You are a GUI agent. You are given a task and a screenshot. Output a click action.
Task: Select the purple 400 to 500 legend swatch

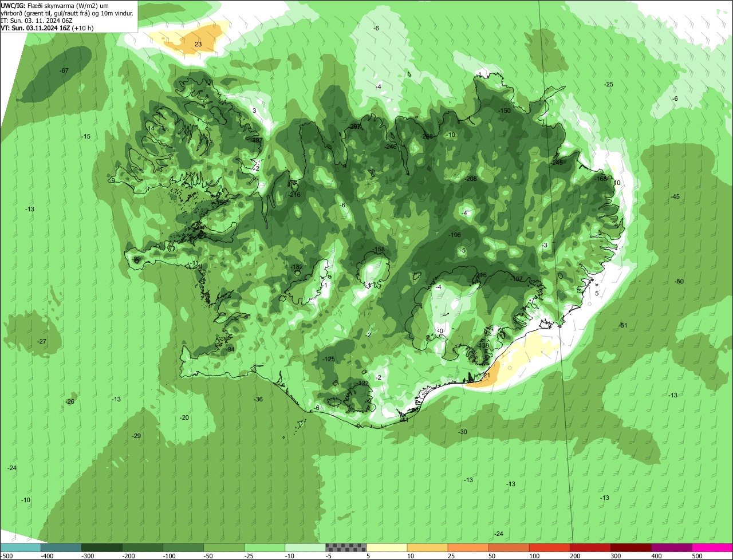(x=671, y=547)
